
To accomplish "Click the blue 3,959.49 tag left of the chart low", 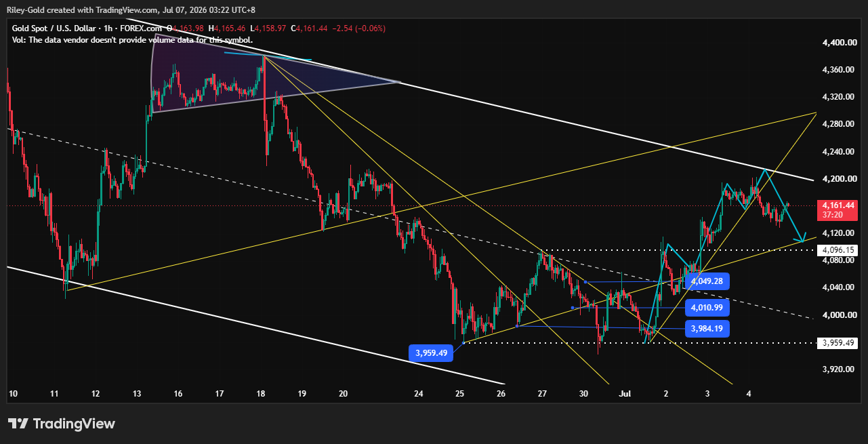I will point(431,352).
